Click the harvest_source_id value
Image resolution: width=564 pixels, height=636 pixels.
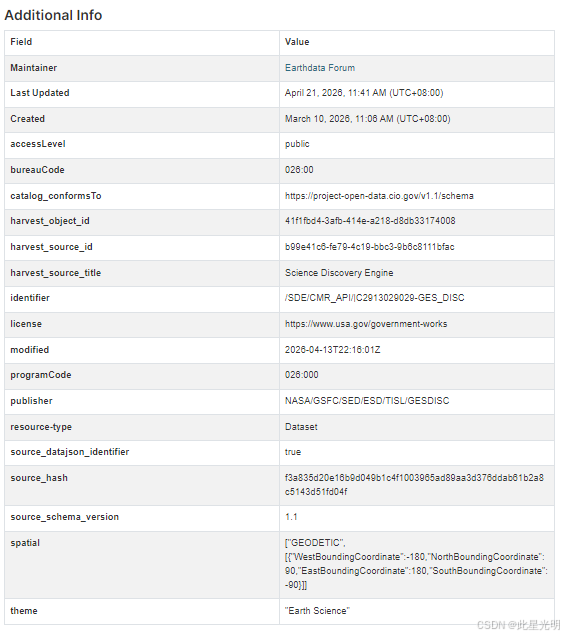click(x=370, y=247)
